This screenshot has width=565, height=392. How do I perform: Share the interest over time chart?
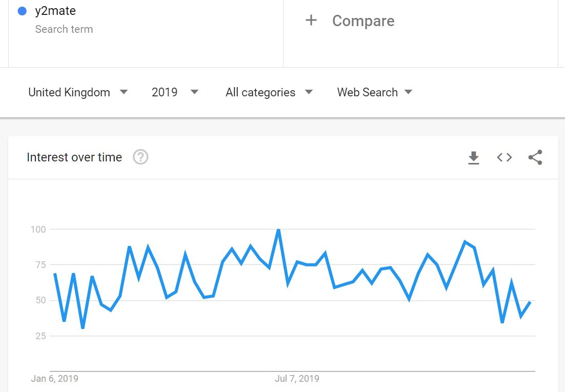[535, 157]
